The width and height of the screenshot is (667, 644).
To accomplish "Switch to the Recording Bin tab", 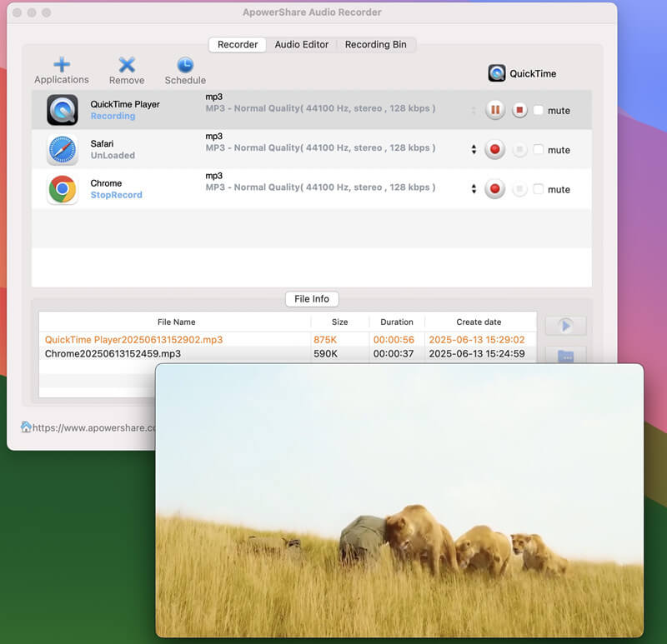I will click(376, 45).
